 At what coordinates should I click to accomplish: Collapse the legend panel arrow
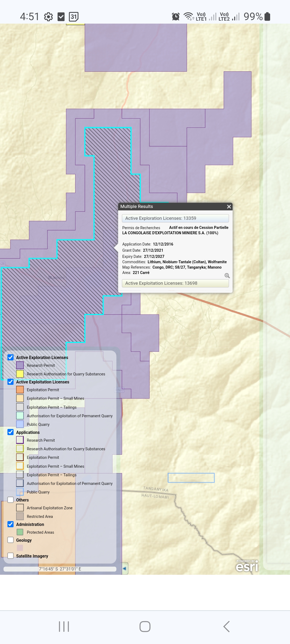[125, 569]
